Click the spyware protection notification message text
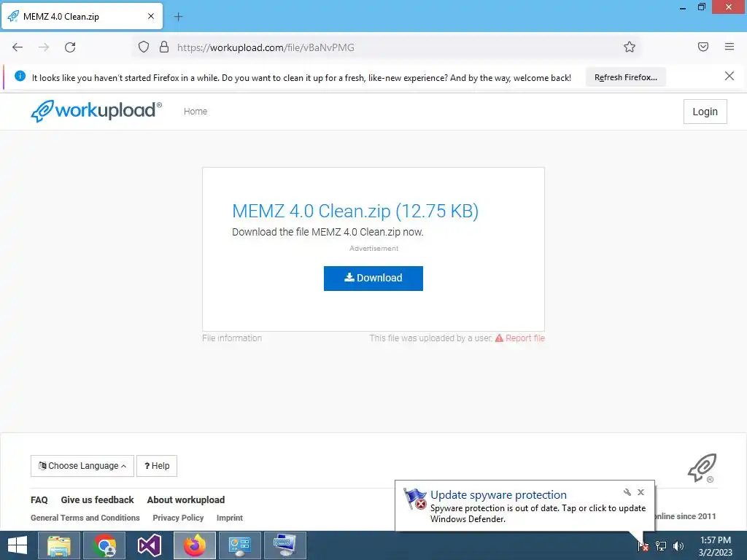Screen dimensions: 747x560 click(538, 513)
